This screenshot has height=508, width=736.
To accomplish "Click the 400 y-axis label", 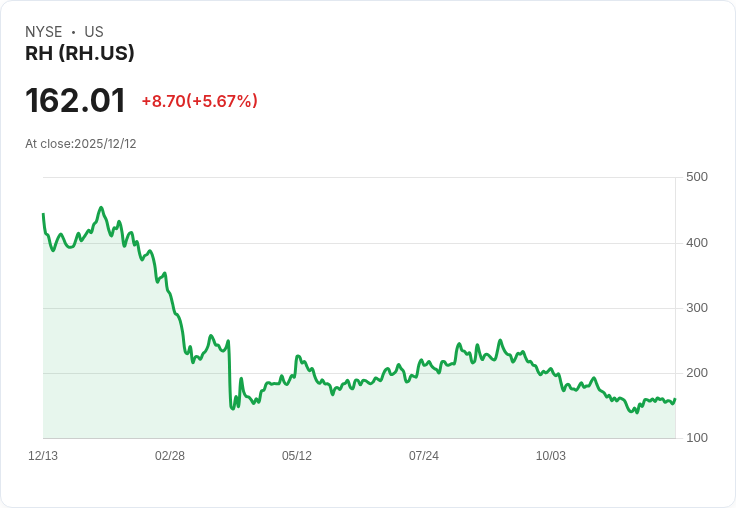I will click(696, 242).
